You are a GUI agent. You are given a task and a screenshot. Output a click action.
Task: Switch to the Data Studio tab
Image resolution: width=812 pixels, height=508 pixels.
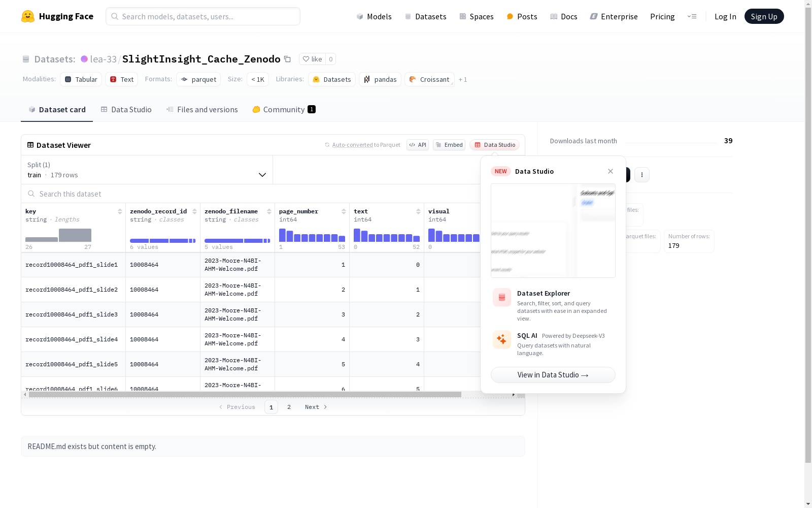(x=126, y=110)
